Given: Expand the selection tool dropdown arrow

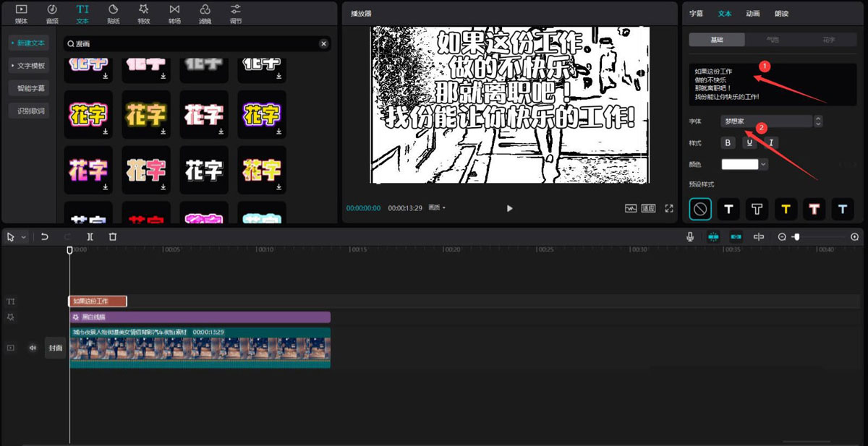Looking at the screenshot, I should [22, 236].
